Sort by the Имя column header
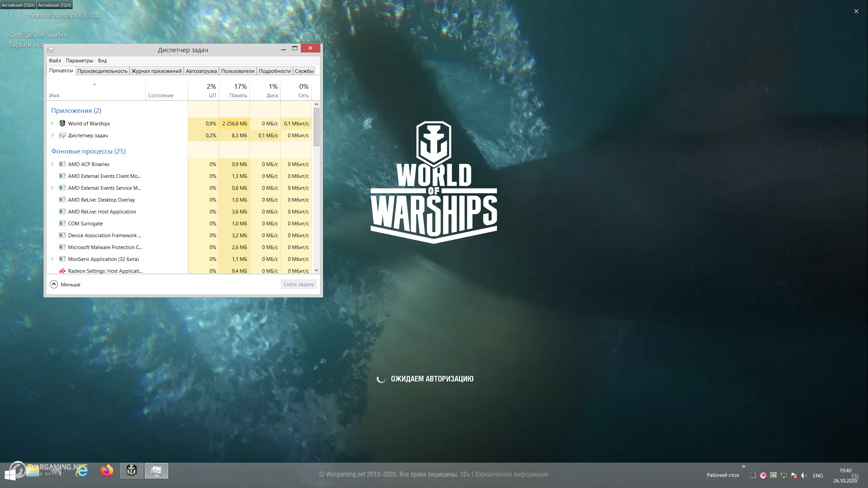Screen dimensions: 868x488 96,91
